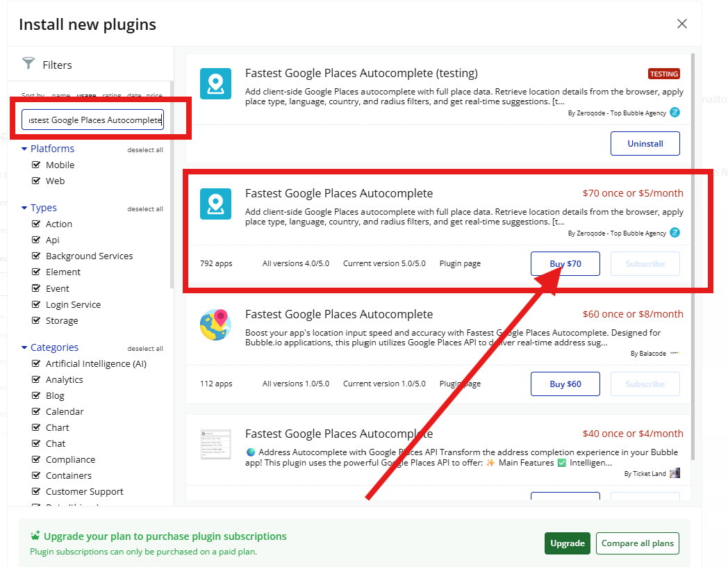Click the Filters funnel icon
Viewport: 728px width, 567px height.
pyautogui.click(x=28, y=63)
